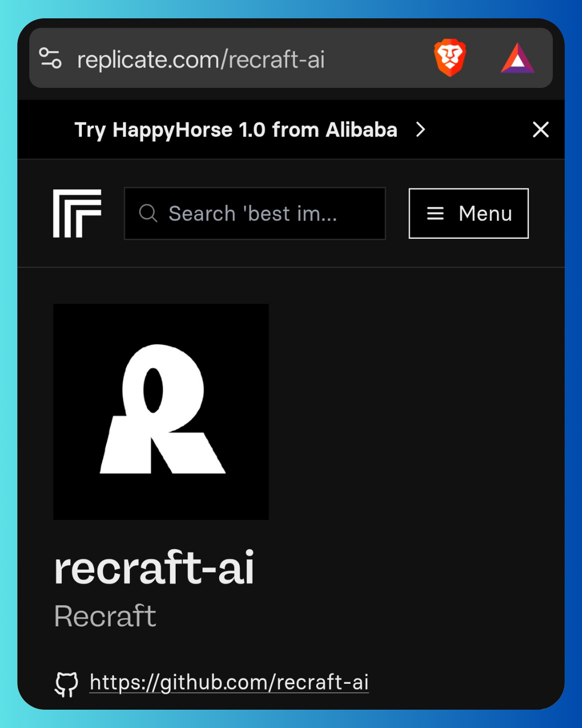Click the GitHub octocat icon
The width and height of the screenshot is (582, 728).
[x=66, y=684]
